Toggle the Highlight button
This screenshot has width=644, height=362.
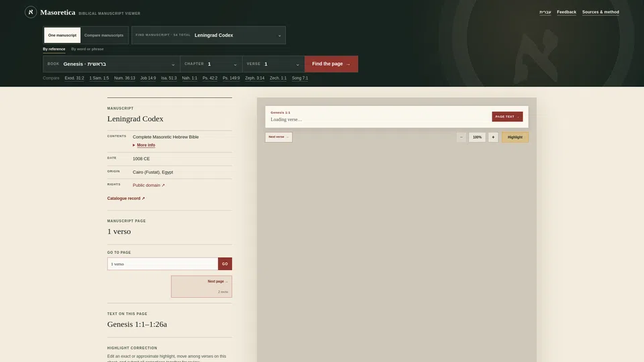(x=515, y=137)
